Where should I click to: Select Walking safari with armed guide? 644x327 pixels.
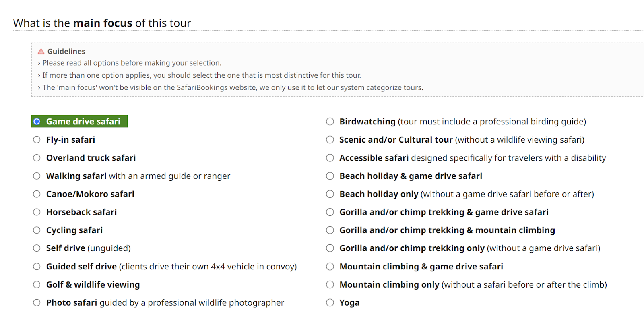[x=37, y=176]
